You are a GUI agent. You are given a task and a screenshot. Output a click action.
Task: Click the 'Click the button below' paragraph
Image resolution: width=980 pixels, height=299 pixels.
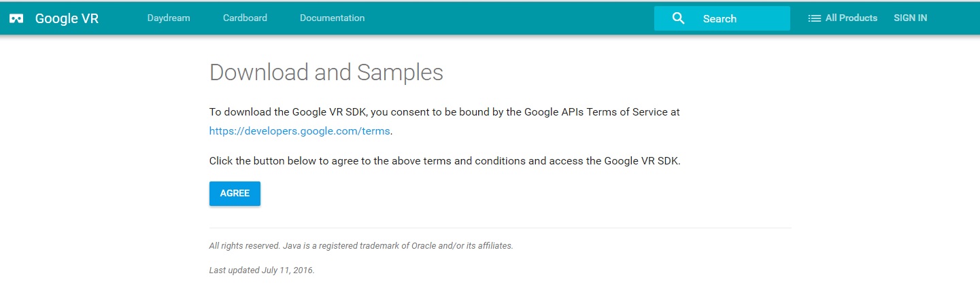tap(445, 161)
